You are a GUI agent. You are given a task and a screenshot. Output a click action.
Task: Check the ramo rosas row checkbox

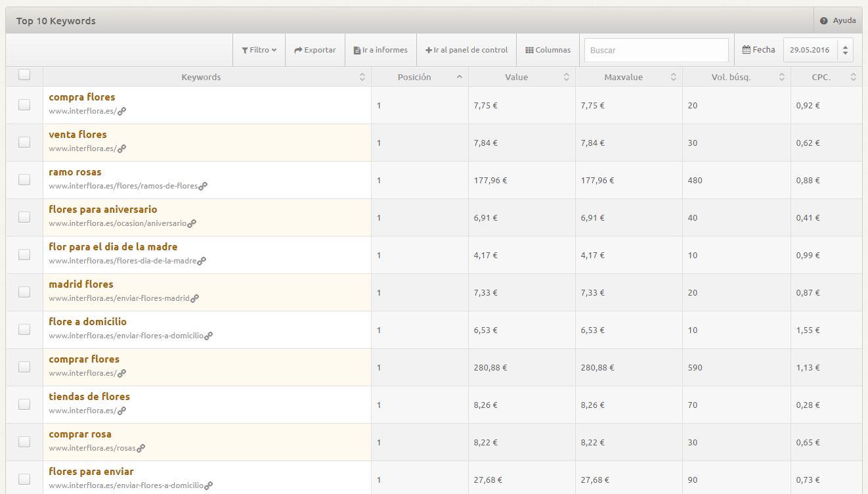pos(24,179)
